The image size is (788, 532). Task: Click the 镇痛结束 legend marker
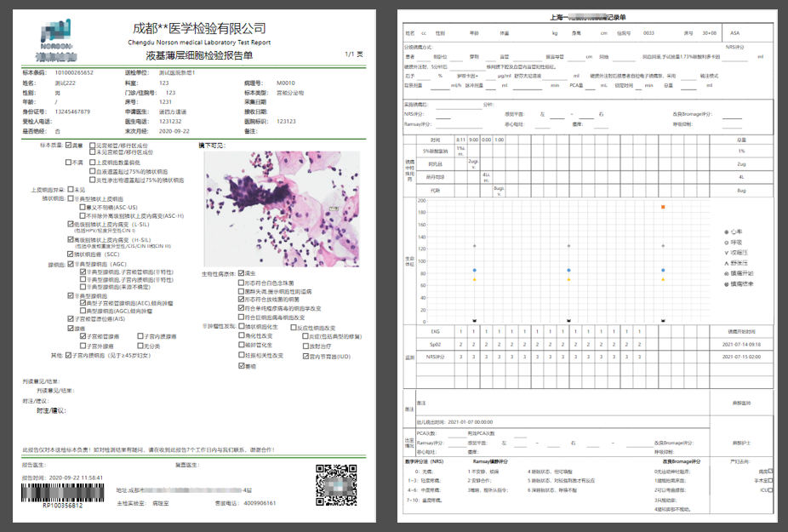[x=726, y=284]
